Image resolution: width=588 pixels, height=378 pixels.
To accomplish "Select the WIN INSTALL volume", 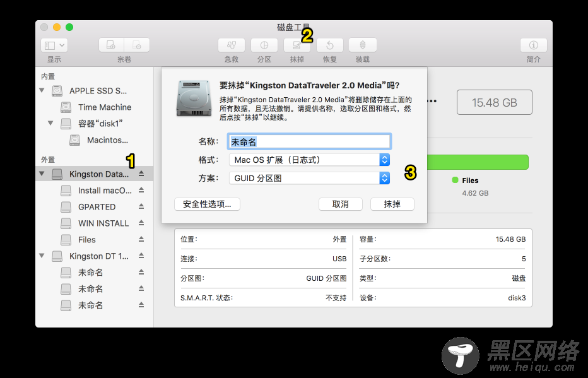I will tap(103, 223).
